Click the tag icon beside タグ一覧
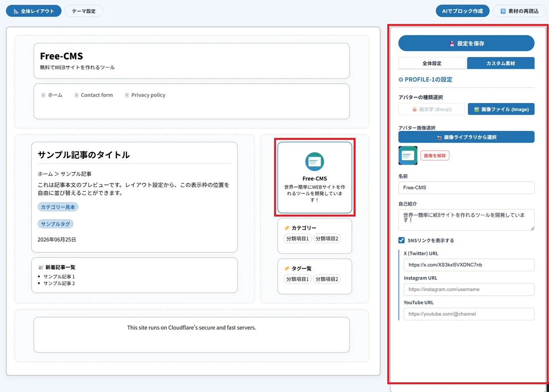The height and width of the screenshot is (392, 549). (x=287, y=268)
